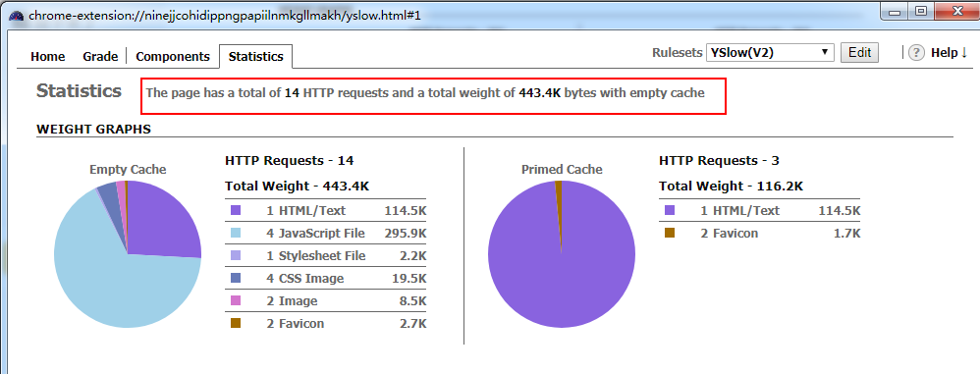Screen dimensions: 980x374
Task: Click the 2.7K Favicon weight value
Action: 413,323
